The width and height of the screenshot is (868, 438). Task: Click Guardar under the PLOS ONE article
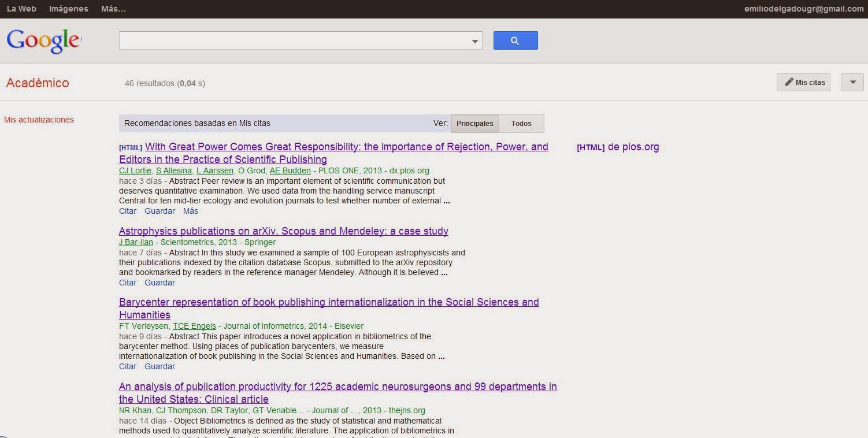[x=159, y=211]
